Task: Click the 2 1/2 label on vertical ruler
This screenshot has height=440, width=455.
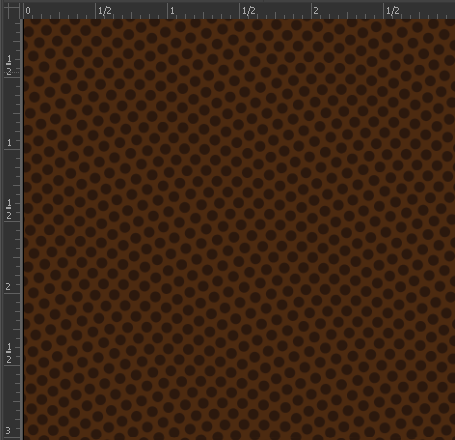Action: (9, 353)
